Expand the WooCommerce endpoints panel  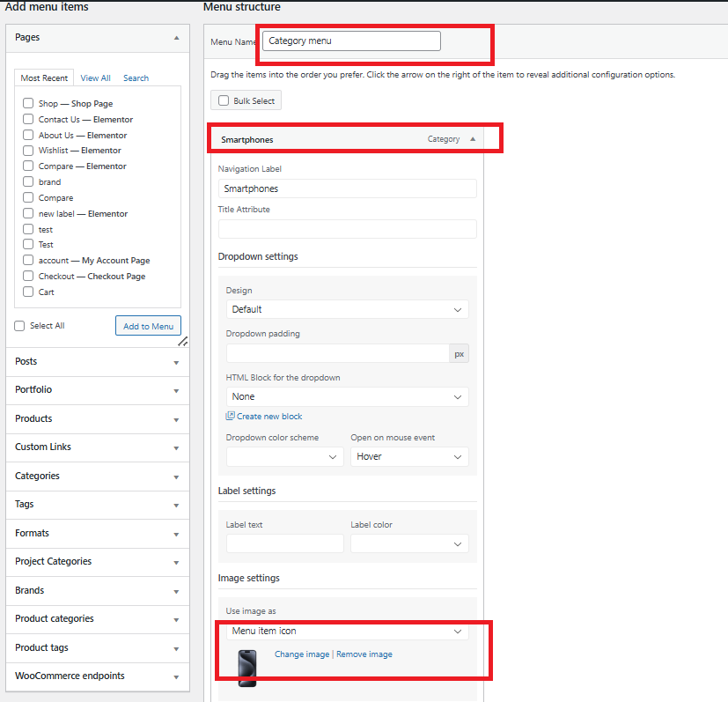click(98, 676)
